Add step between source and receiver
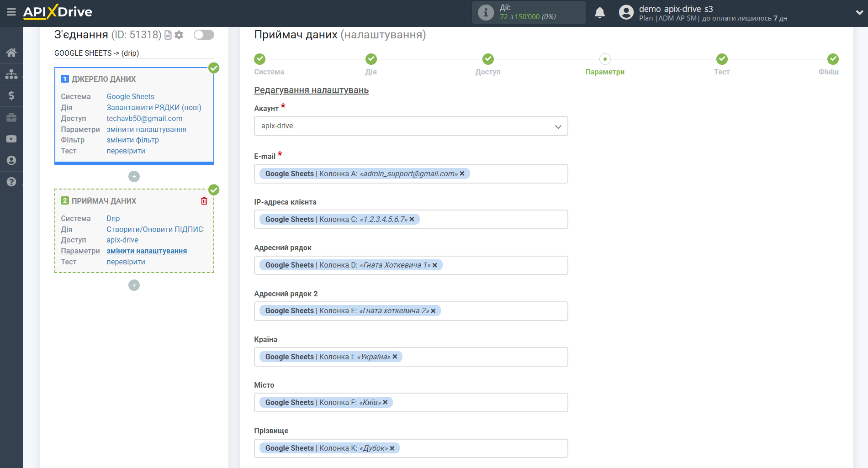The width and height of the screenshot is (868, 468). 134,176
